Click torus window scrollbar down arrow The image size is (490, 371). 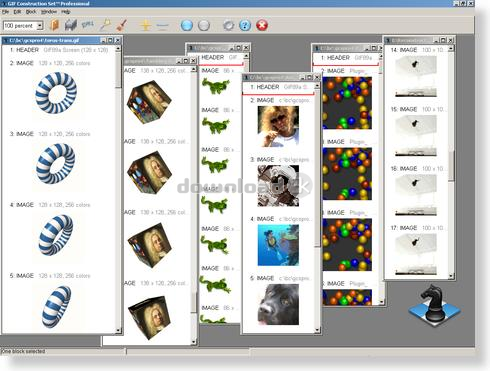(118, 330)
